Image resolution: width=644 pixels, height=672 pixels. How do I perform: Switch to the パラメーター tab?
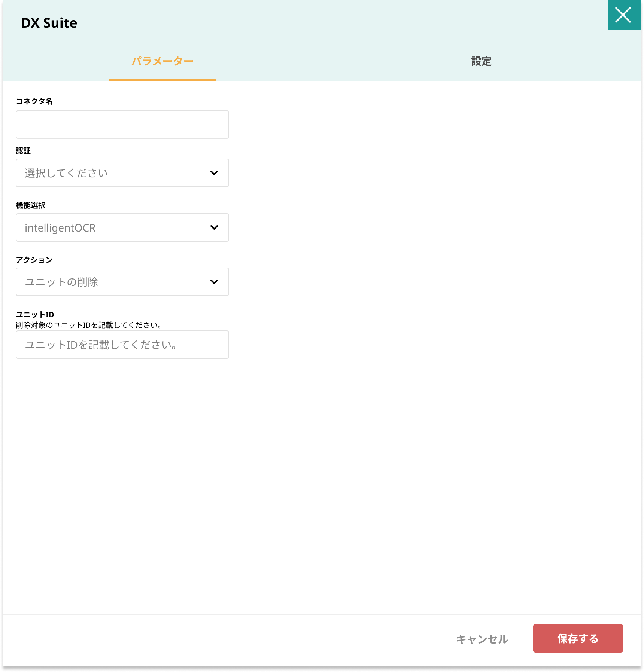click(162, 61)
